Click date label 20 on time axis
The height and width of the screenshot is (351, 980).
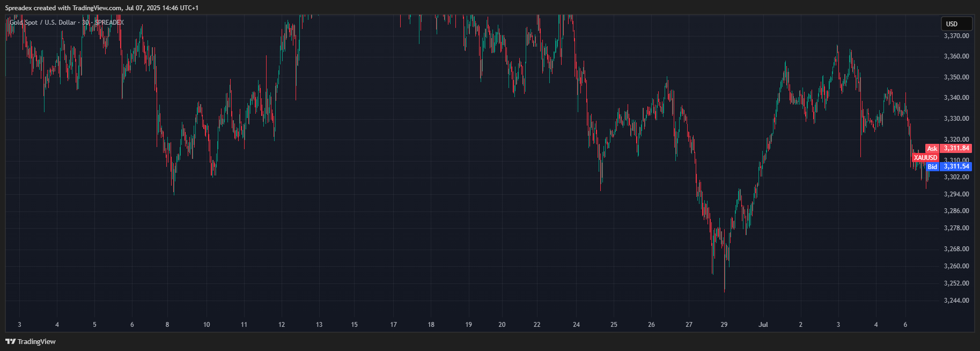[502, 325]
